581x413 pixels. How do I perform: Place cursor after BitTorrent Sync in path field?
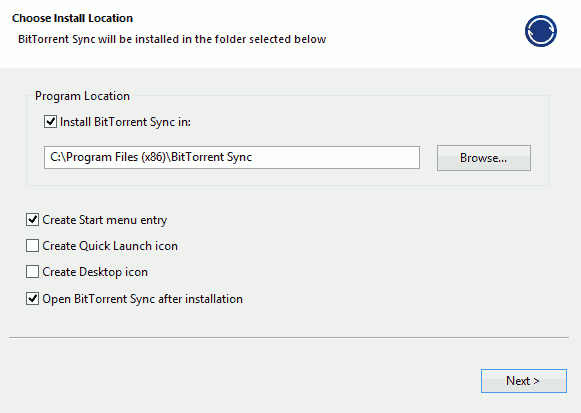click(253, 157)
